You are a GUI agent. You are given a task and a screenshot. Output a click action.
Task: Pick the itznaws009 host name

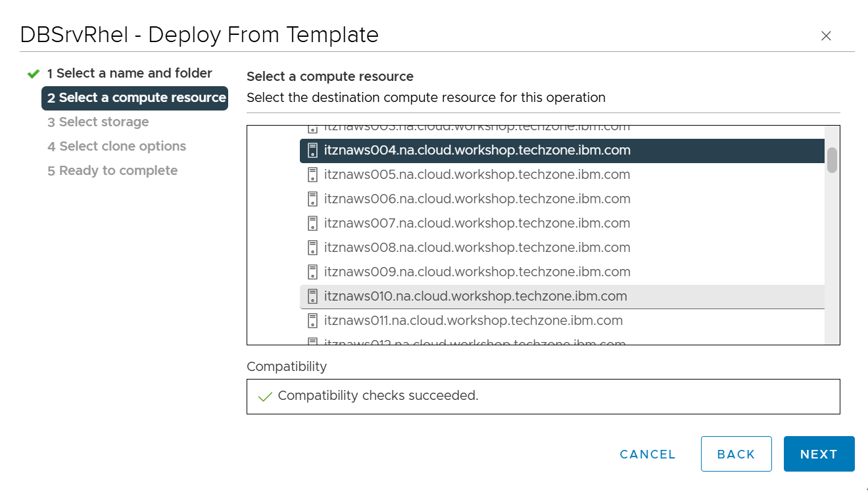(x=477, y=272)
